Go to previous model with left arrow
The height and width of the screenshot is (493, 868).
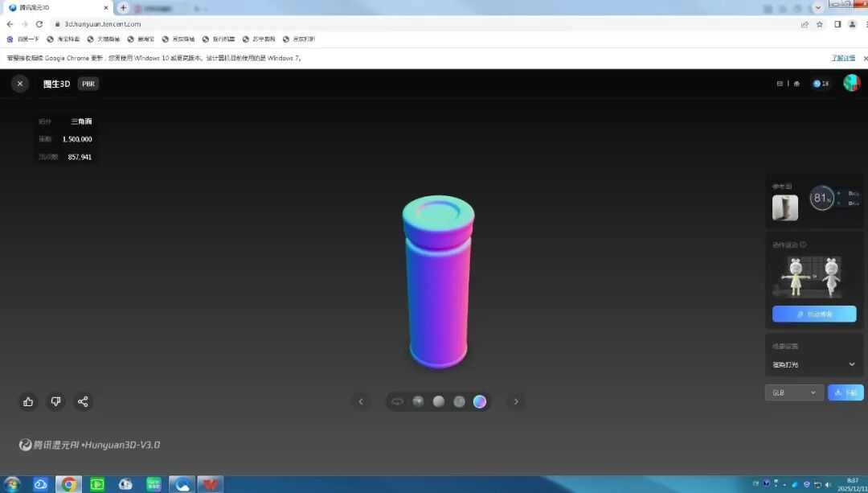click(x=361, y=401)
